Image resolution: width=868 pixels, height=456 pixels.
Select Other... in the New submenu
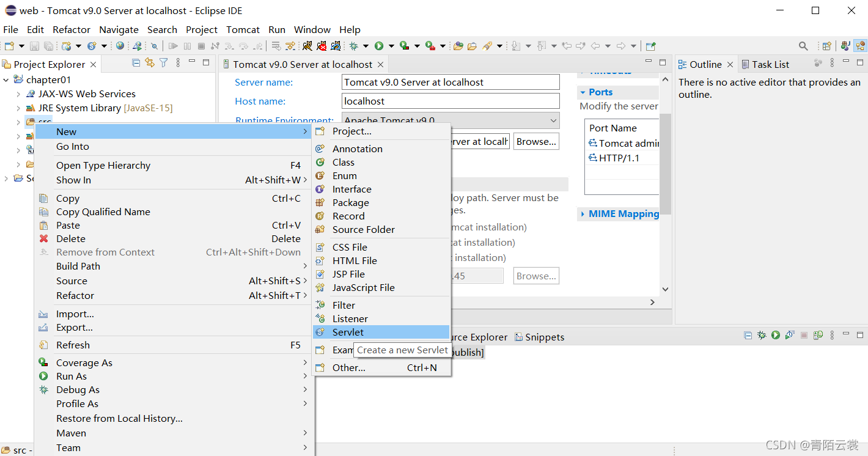pyautogui.click(x=381, y=367)
